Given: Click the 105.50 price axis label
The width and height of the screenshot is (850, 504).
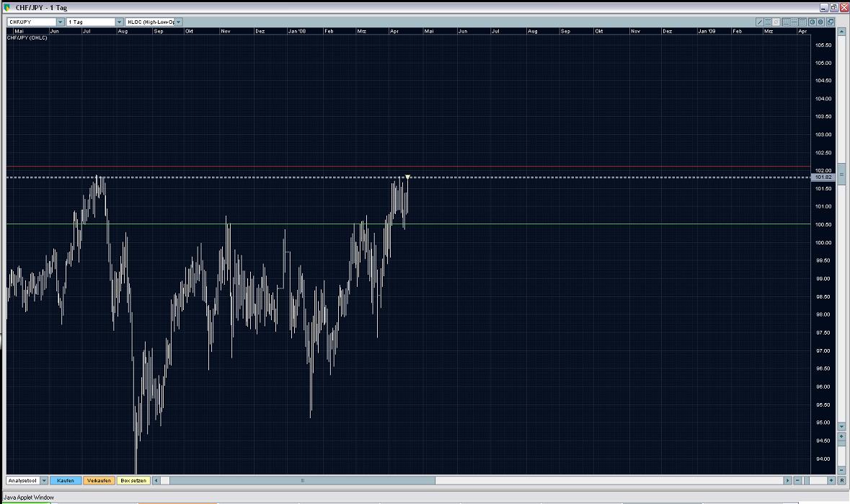Looking at the screenshot, I should click(823, 45).
